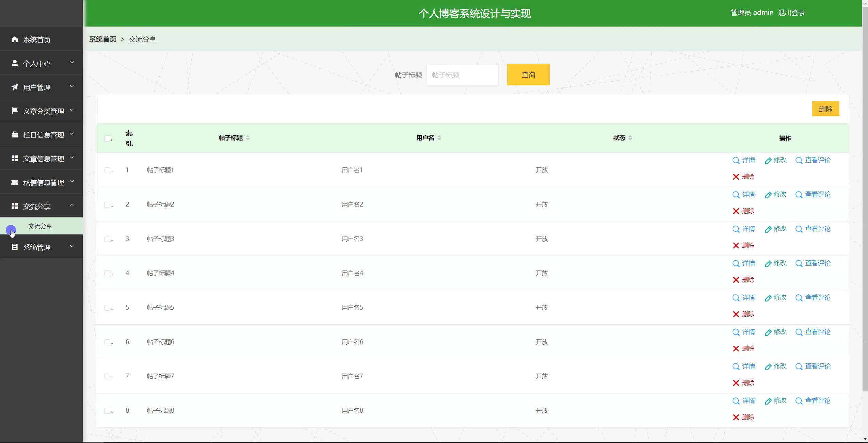Expand the 文章信息管理 chevron
Viewport: 868px width, 443px height.
pos(72,158)
